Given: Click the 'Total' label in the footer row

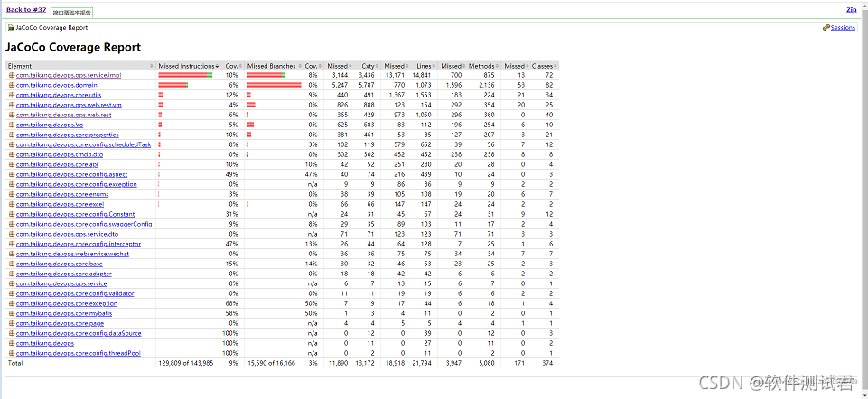Looking at the screenshot, I should click(15, 363).
